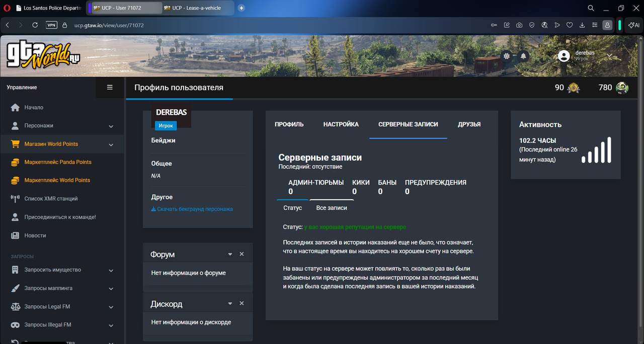The image size is (644, 344).
Task: Click the activity signal bars icon
Action: coord(596,150)
